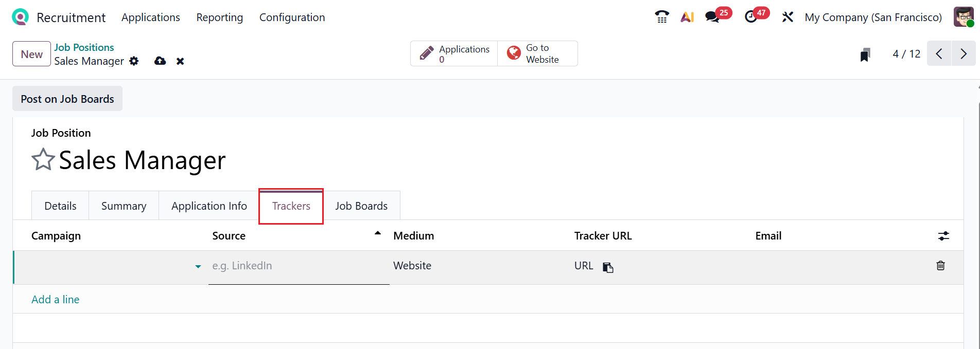Click the Post on Job Boards button
This screenshot has height=349, width=980.
[x=67, y=99]
